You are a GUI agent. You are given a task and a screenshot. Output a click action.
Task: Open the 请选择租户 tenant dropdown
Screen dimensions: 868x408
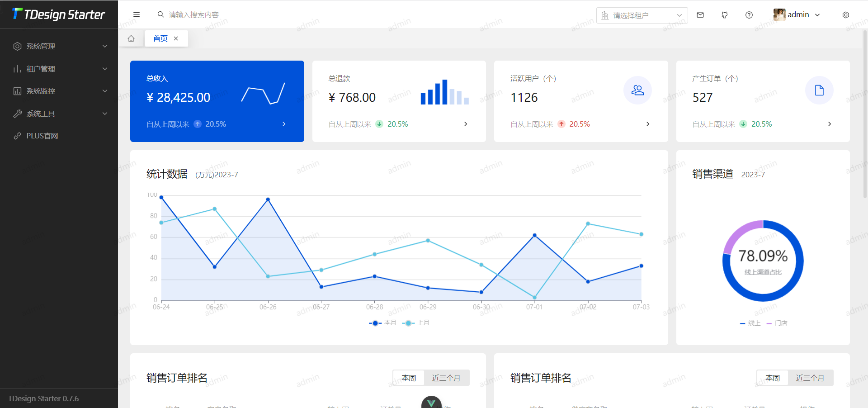click(x=642, y=15)
